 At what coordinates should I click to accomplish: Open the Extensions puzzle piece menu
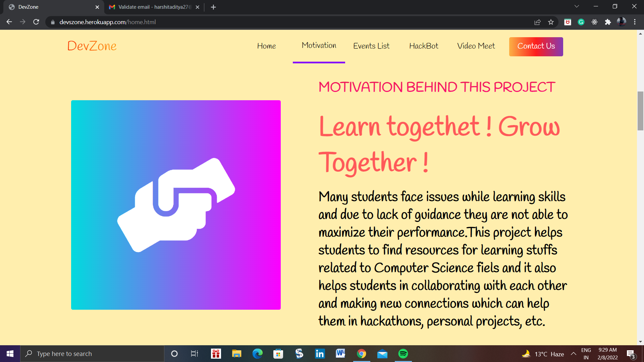point(608,22)
